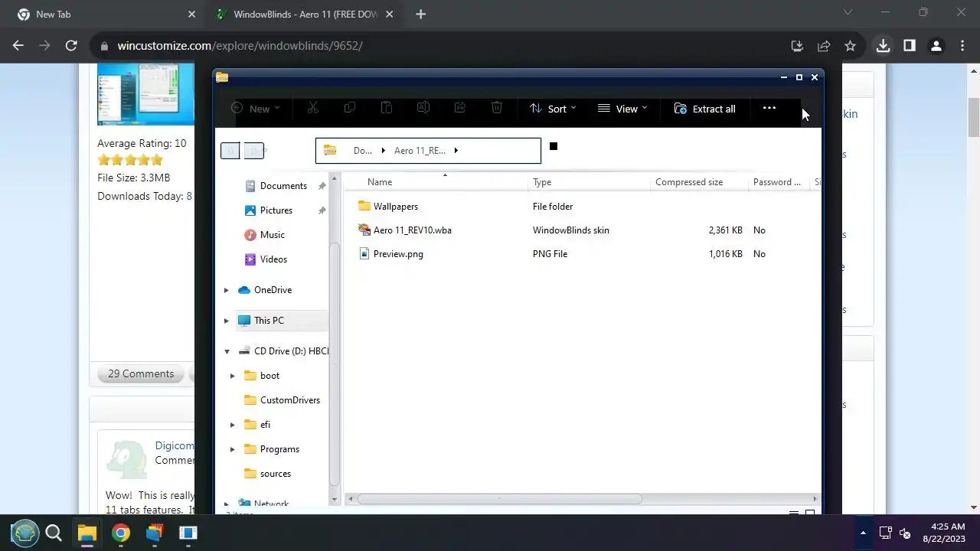Click the Copy icon in Explorer toolbar
This screenshot has width=980, height=551.
[350, 108]
